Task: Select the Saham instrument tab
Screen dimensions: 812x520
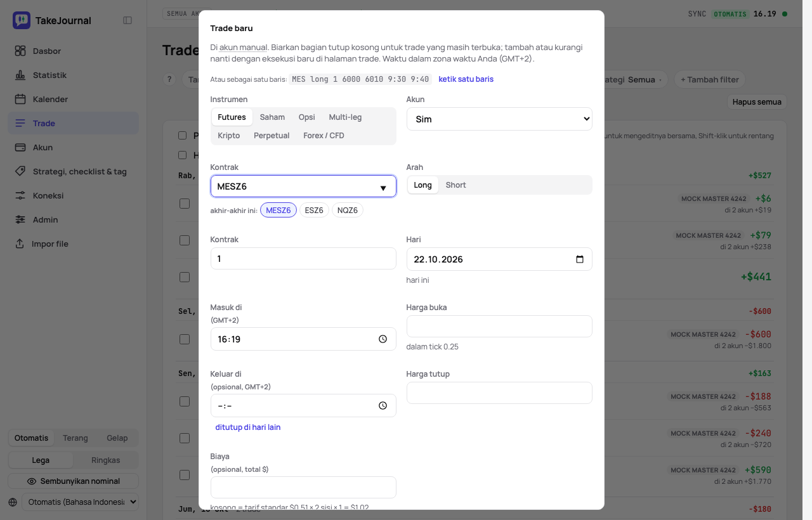Action: tap(272, 117)
